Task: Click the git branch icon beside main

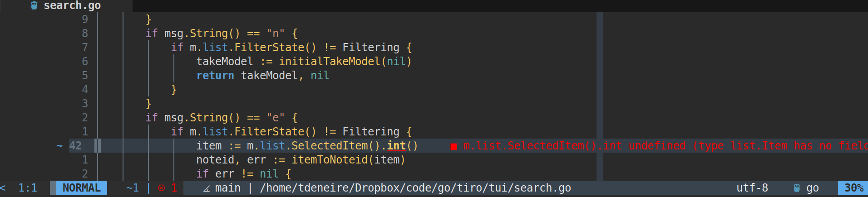Action: (x=207, y=188)
